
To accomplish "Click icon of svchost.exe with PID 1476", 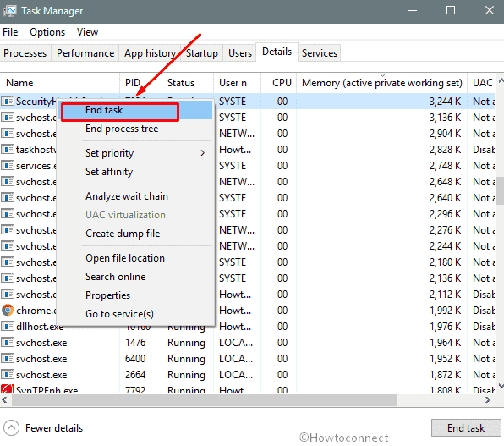I will [x=8, y=343].
